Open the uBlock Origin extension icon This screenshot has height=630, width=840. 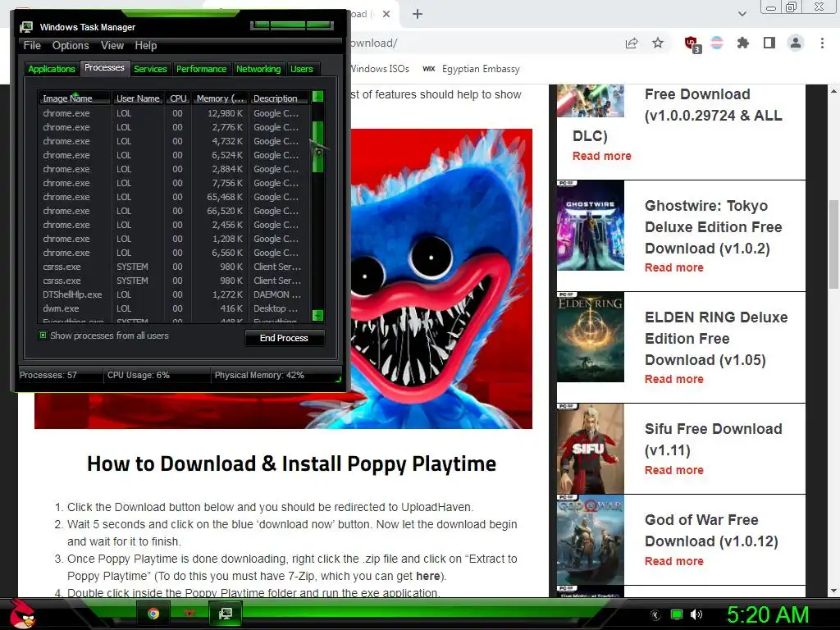(x=692, y=44)
